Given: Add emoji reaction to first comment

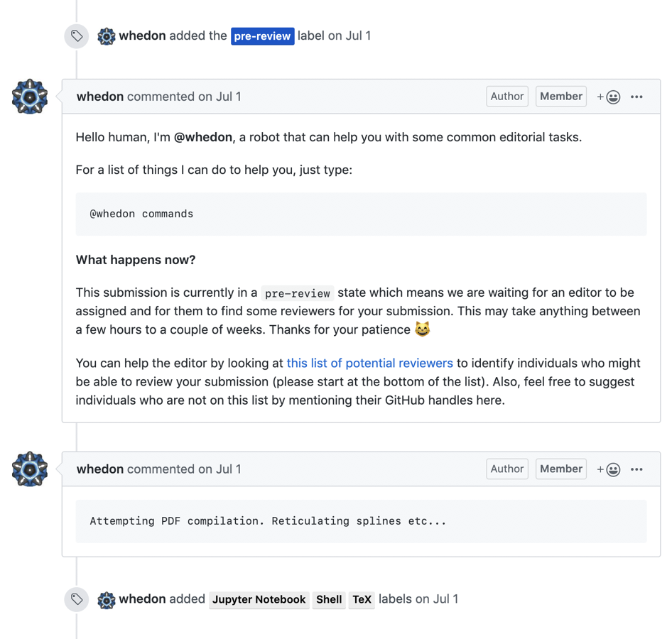Looking at the screenshot, I should tap(609, 97).
